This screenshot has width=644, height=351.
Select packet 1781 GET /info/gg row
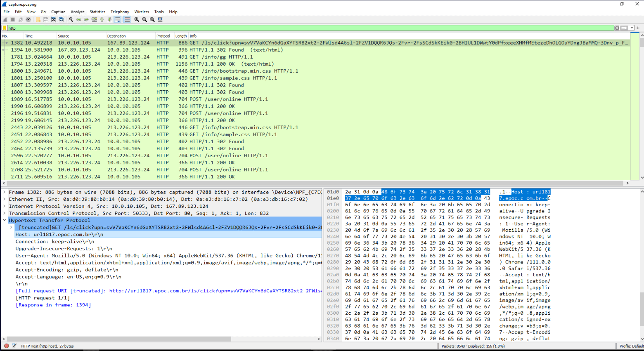click(316, 57)
